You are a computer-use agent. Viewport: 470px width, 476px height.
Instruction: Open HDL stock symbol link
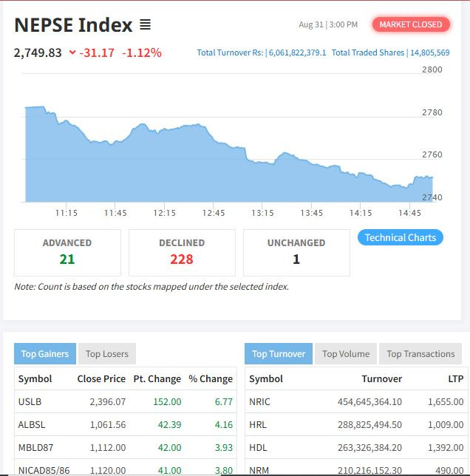pos(258,448)
